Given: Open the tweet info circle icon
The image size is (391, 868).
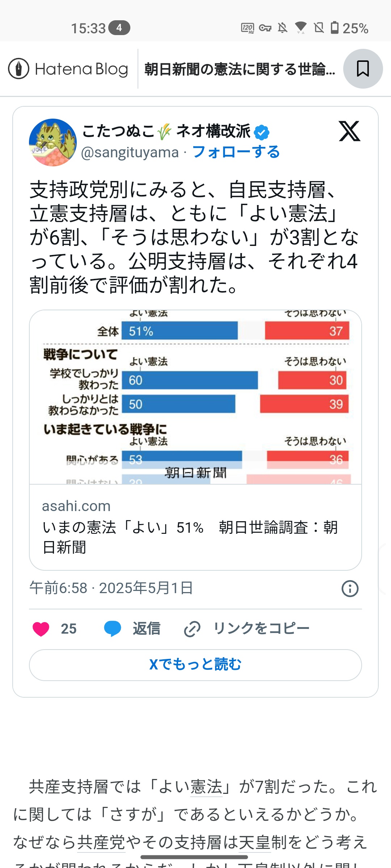Looking at the screenshot, I should (350, 588).
